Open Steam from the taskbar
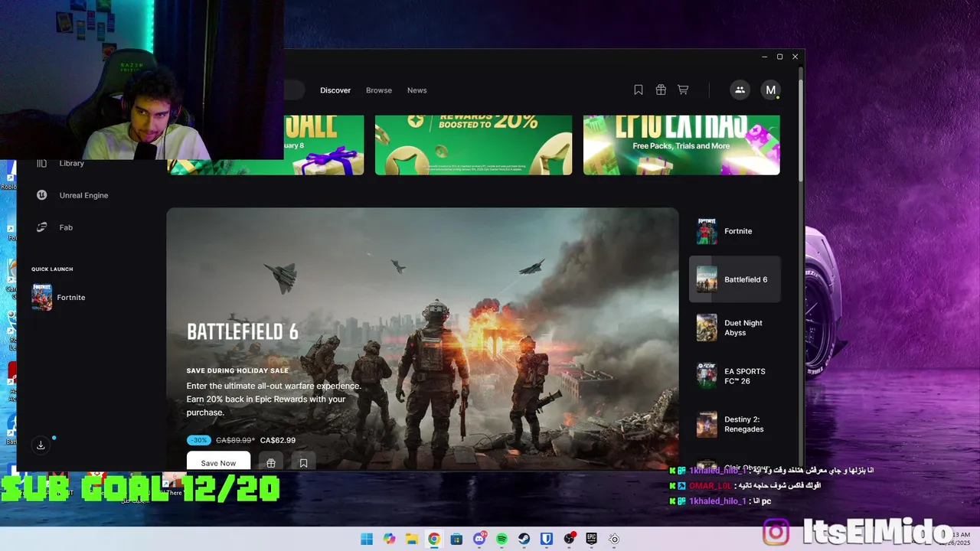 tap(524, 539)
